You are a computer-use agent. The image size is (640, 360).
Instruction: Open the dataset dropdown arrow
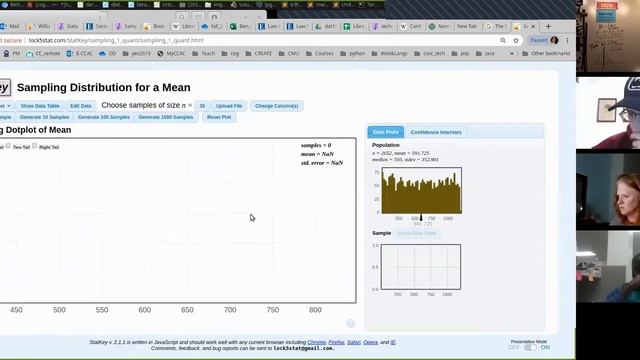pos(9,106)
